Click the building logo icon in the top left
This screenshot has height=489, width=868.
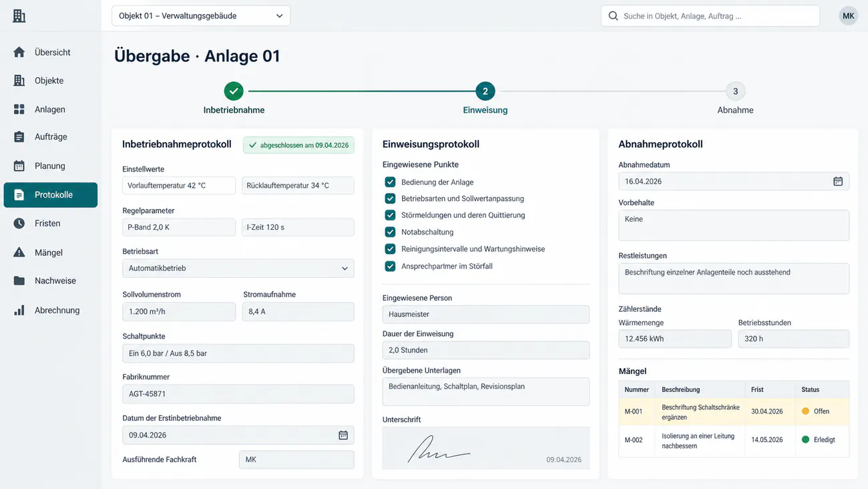(19, 15)
